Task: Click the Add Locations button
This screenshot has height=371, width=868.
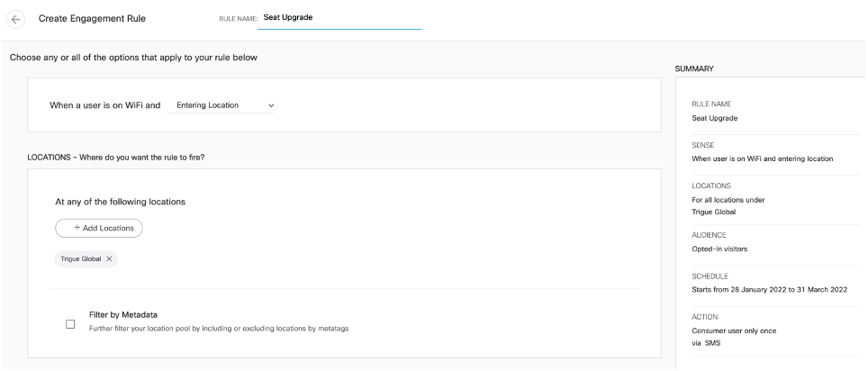Action: (x=99, y=228)
